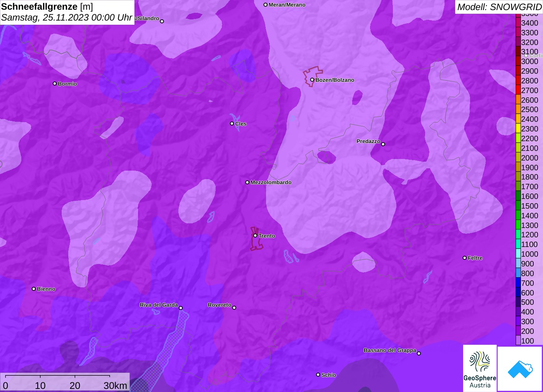Screen dimensions: 543x392
Task: Select the "Samstag, 25.11.2023 00:00 Uhr" date text
Action: point(67,17)
